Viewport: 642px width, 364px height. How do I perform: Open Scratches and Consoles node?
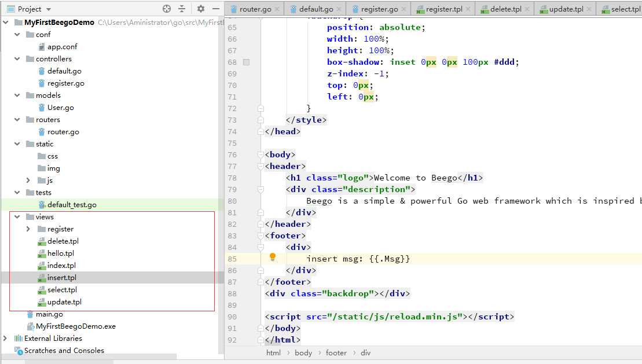(64, 351)
